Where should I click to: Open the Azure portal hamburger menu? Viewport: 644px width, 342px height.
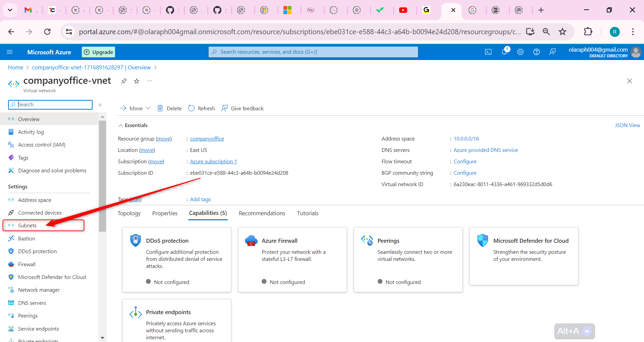[10, 52]
